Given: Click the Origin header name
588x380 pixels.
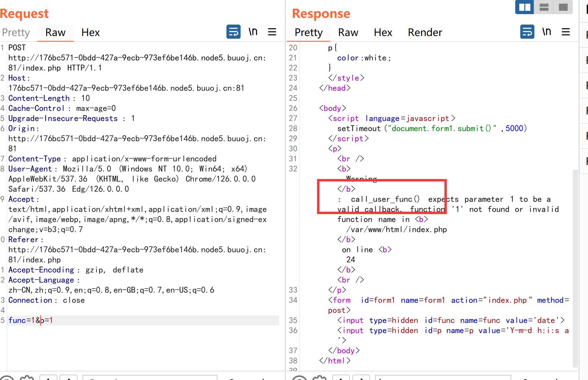Looking at the screenshot, I should [22, 129].
